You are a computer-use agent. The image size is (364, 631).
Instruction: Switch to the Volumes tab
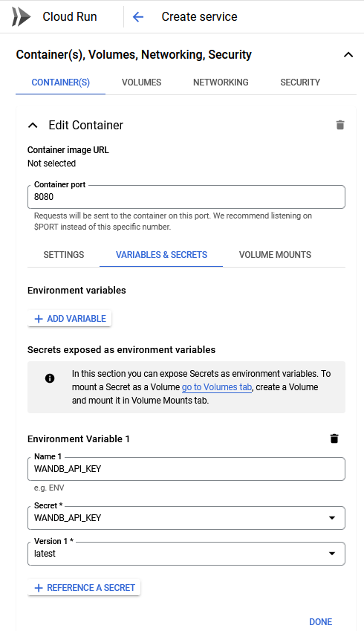tap(142, 82)
